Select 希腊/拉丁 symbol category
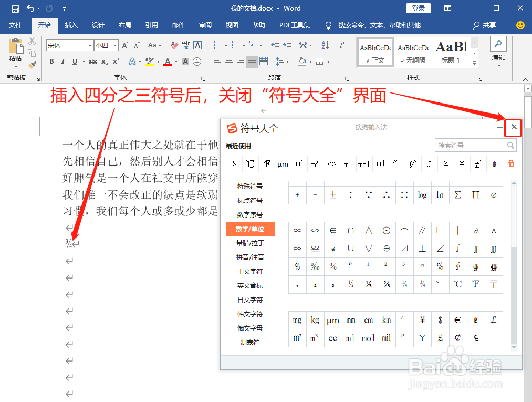The image size is (532, 402). point(250,243)
